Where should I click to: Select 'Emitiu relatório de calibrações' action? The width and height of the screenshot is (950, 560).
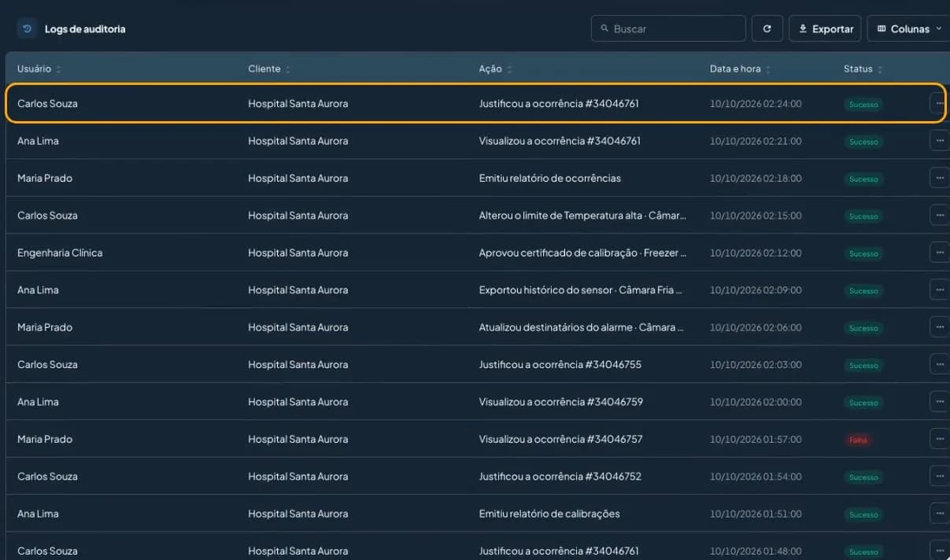click(x=549, y=514)
